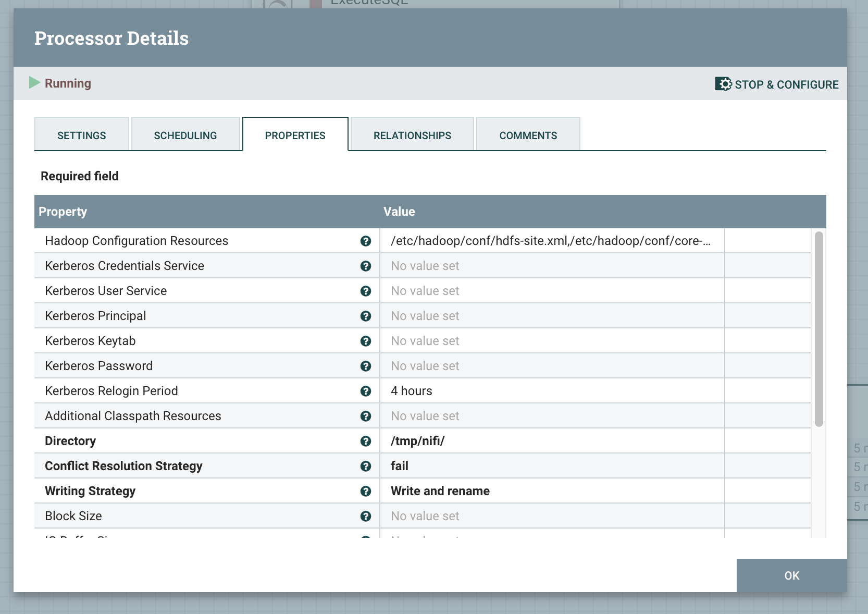Click help icon beside Writing Strategy
The height and width of the screenshot is (614, 868).
366,491
